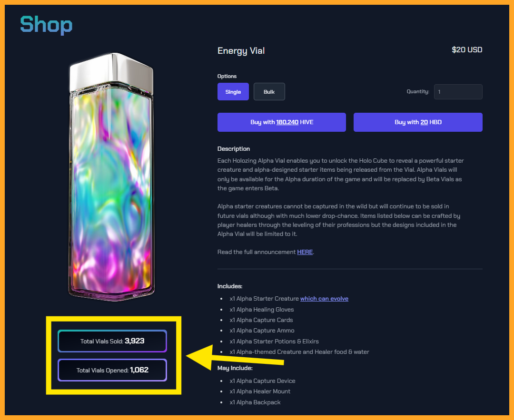This screenshot has width=514, height=420.
Task: Click the yellow arrow pointing at vial stats
Action: pos(235,358)
